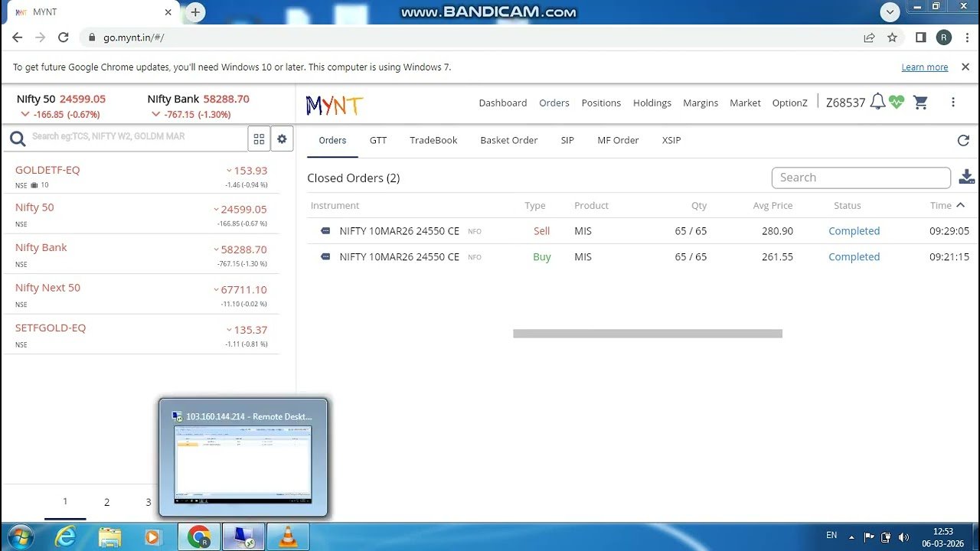Download closed orders via download icon
Screen dimensions: 980x551
tap(966, 177)
